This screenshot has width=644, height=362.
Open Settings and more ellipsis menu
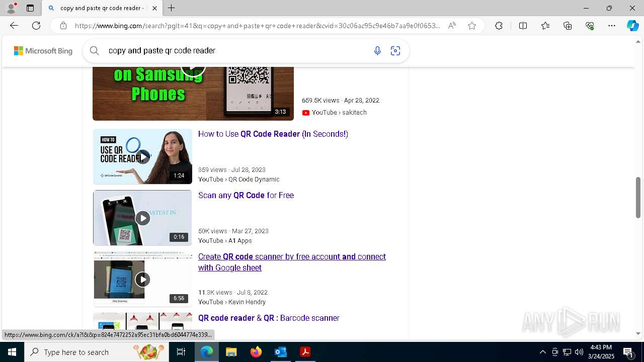[612, 26]
